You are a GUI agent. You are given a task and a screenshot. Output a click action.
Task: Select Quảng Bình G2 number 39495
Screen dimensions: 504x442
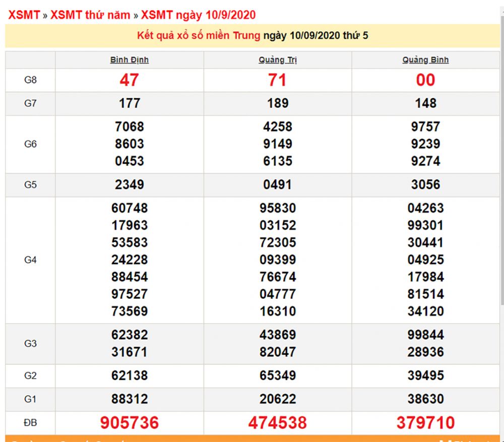coord(425,375)
